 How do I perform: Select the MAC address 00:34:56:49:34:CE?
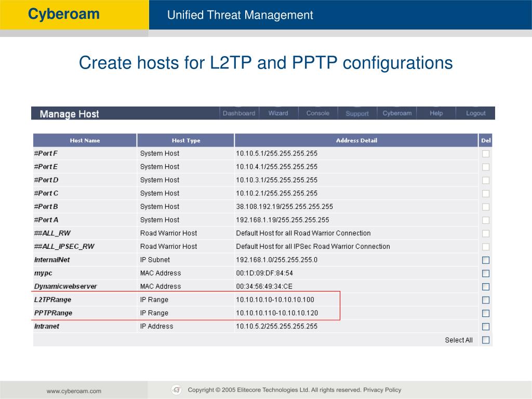tap(264, 286)
